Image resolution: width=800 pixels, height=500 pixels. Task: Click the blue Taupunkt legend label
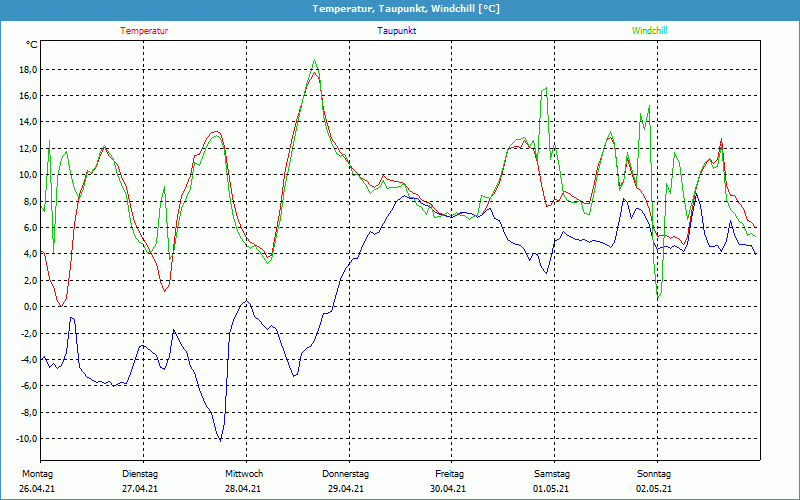(x=396, y=31)
